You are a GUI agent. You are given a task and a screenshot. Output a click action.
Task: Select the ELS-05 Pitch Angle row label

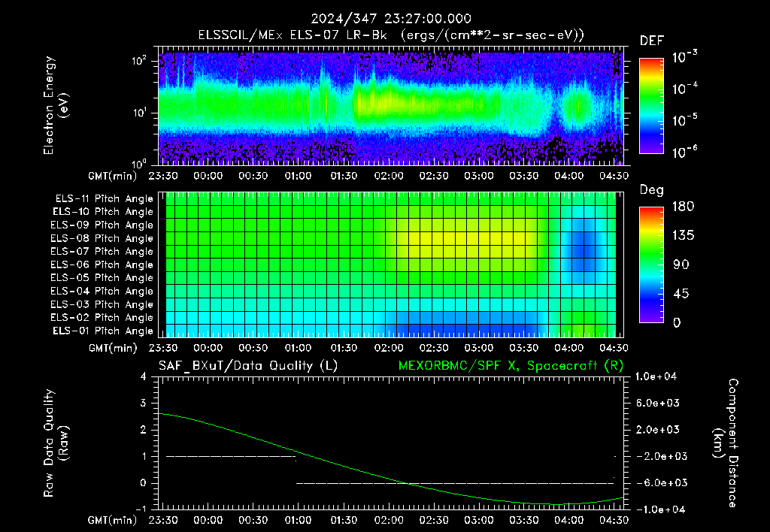102,278
